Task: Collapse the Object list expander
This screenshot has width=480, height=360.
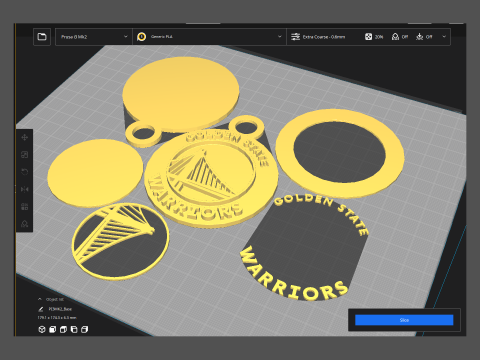Action: pos(40,299)
